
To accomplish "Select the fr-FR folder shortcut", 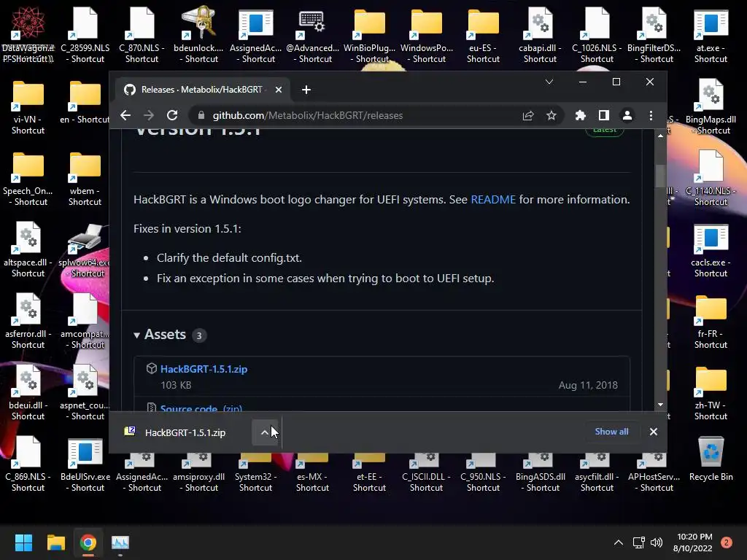I will coord(711,321).
